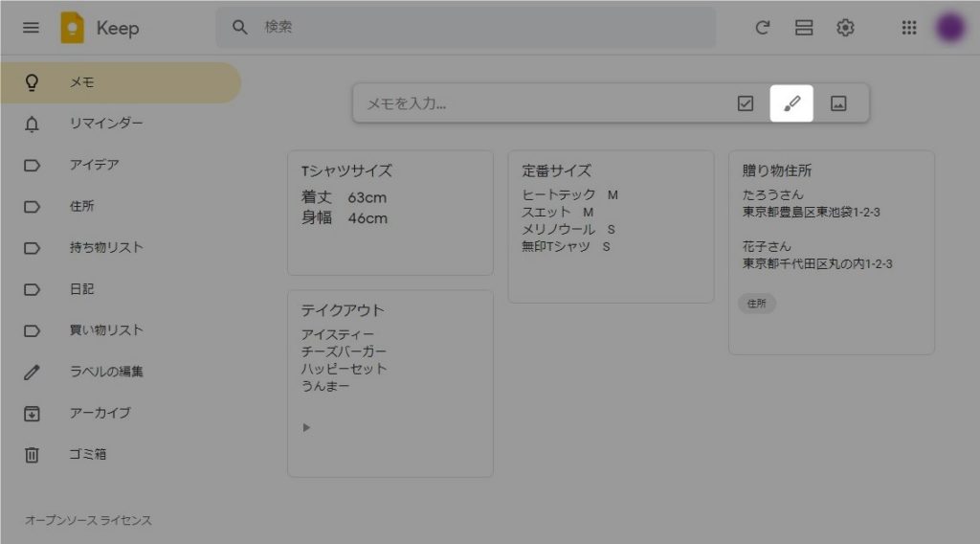Open the アーカイブ section
This screenshot has width=980, height=544.
100,413
